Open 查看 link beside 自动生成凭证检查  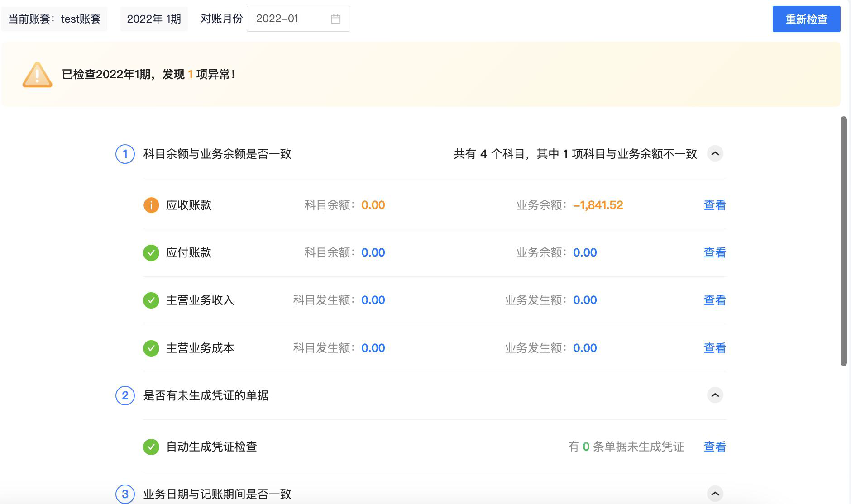[714, 447]
